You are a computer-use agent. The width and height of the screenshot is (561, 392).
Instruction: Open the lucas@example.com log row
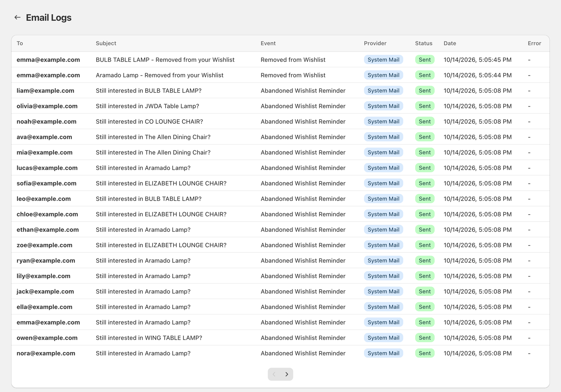(x=280, y=168)
